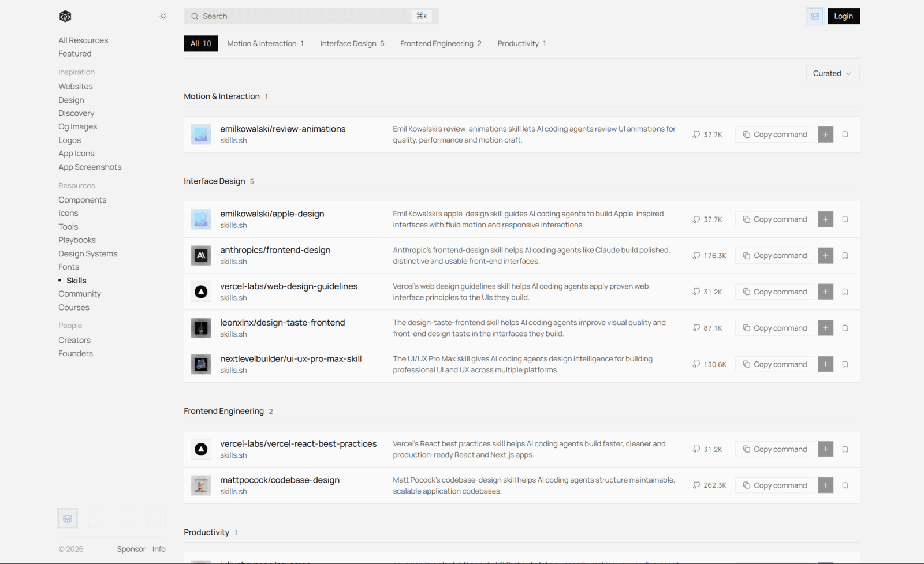The image size is (924, 564).
Task: Copy command for emilkowalski/review-animations
Action: [775, 135]
